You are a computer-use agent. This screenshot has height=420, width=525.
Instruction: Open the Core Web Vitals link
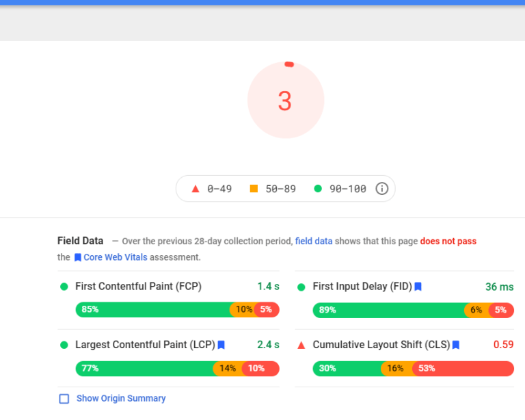(x=115, y=257)
